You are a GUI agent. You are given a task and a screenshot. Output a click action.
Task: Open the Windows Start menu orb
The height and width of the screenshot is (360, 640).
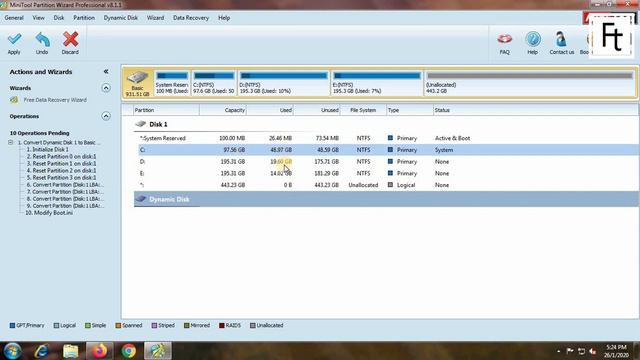point(13,351)
